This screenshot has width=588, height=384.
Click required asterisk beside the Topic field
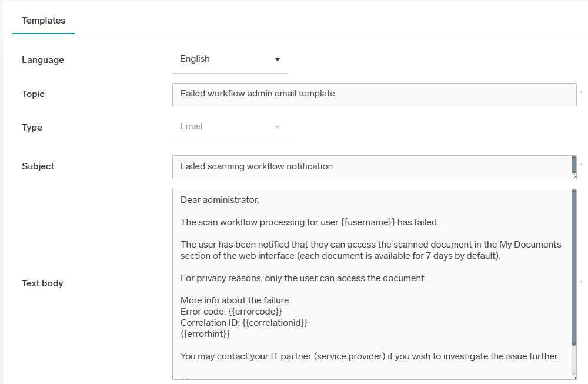pyautogui.click(x=581, y=93)
